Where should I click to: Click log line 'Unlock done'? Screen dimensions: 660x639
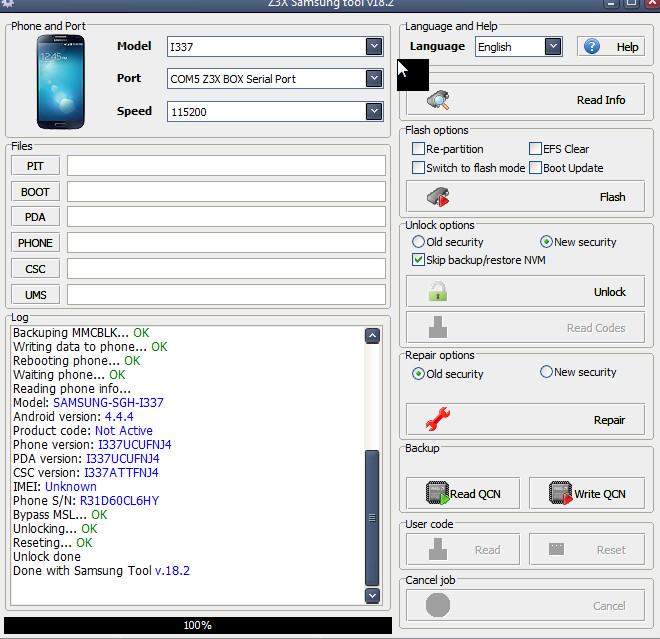[47, 556]
